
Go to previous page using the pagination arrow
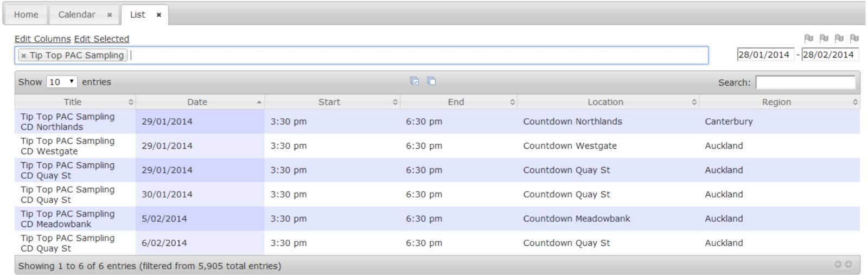(838, 264)
